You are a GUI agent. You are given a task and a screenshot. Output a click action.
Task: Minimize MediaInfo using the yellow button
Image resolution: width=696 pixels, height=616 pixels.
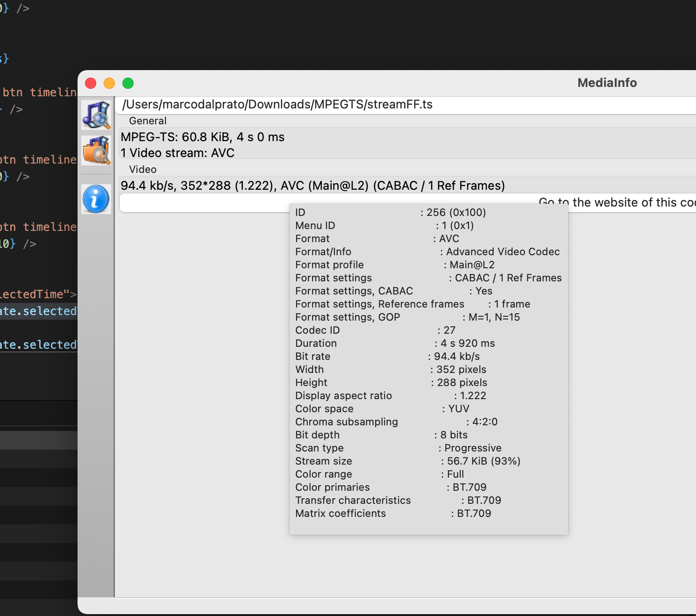[109, 83]
